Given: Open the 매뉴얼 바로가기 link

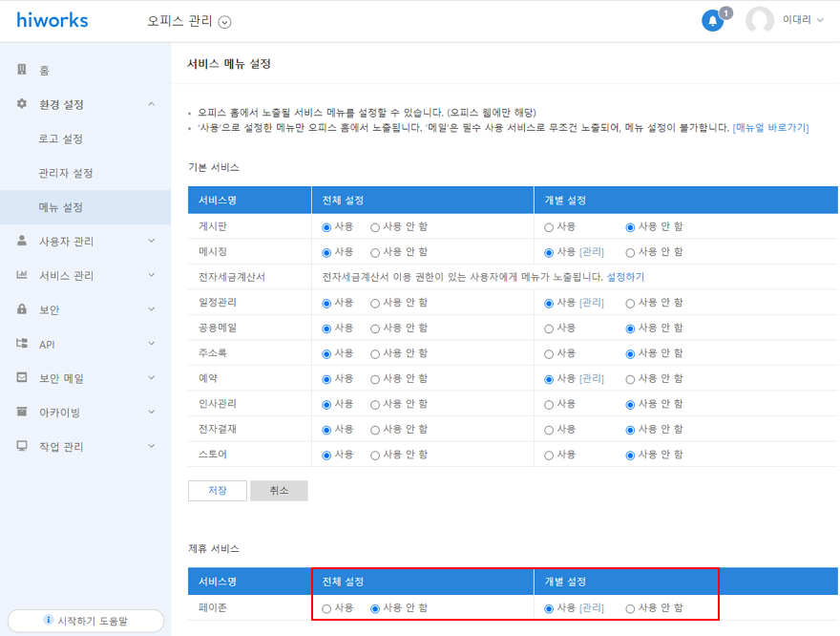Looking at the screenshot, I should point(771,128).
